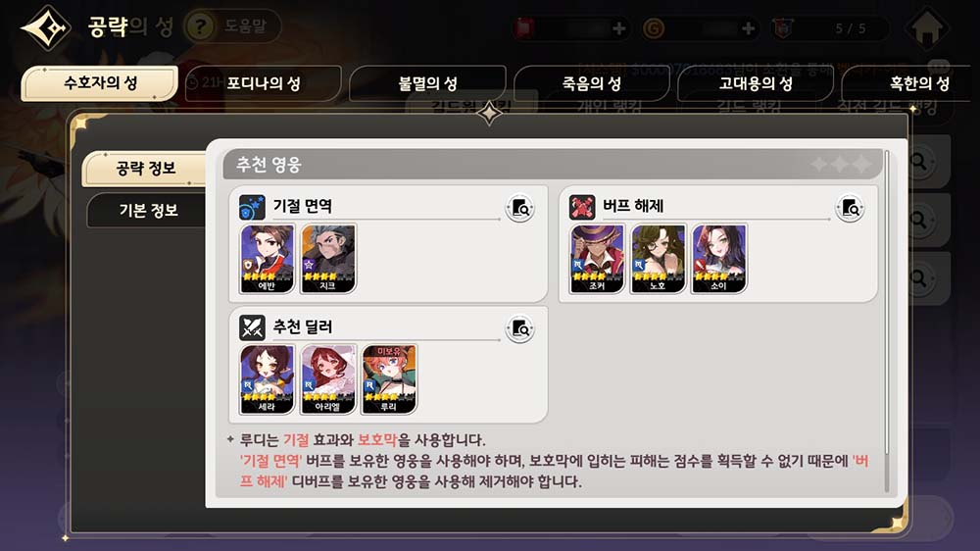Image resolution: width=980 pixels, height=551 pixels.
Task: Open the 고대용의 성 tab
Action: [755, 83]
